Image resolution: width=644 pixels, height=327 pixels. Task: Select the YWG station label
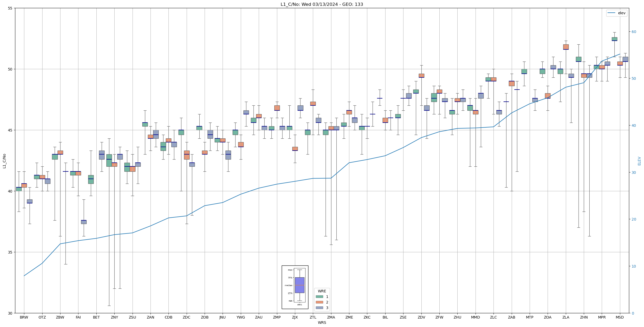pos(241,317)
